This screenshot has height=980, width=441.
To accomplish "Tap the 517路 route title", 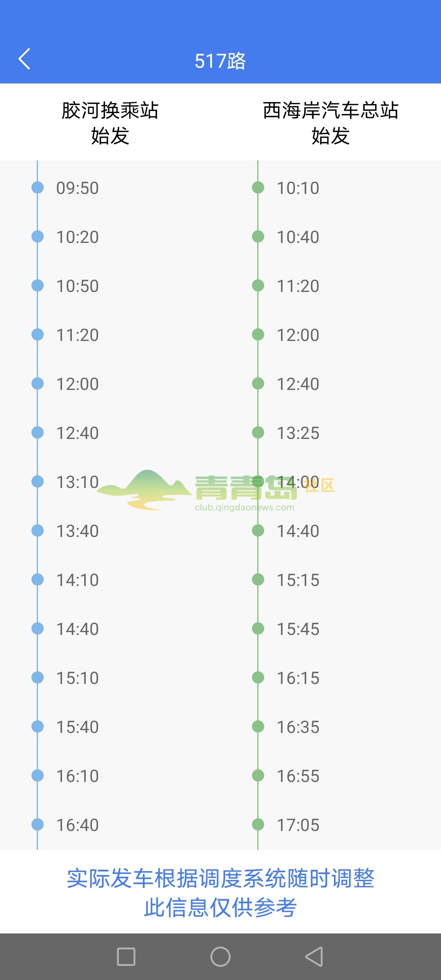I will [x=220, y=61].
